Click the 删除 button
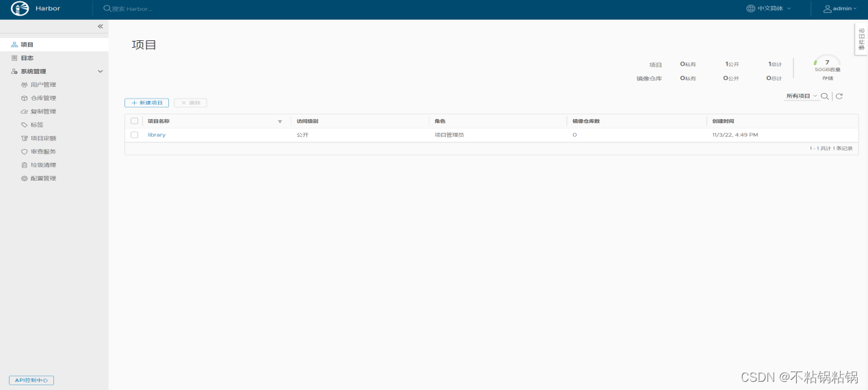Image resolution: width=868 pixels, height=390 pixels. click(x=190, y=103)
